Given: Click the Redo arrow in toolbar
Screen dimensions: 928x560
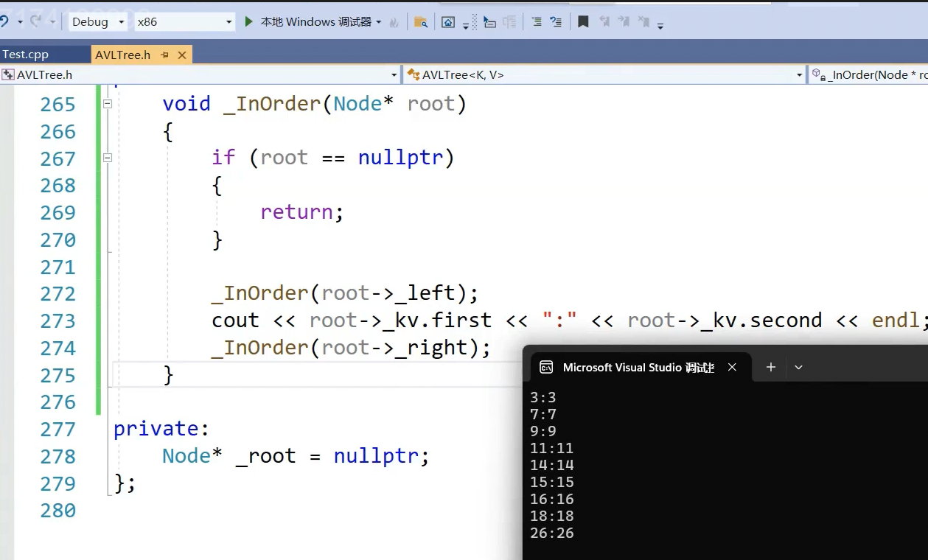Looking at the screenshot, I should 35,22.
